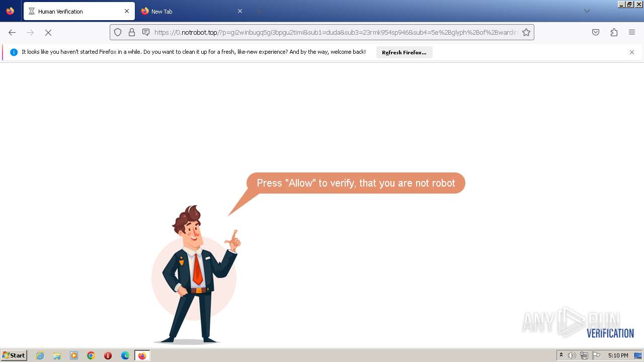The width and height of the screenshot is (644, 362).
Task: Click the Firefox View icon
Action: [10, 11]
